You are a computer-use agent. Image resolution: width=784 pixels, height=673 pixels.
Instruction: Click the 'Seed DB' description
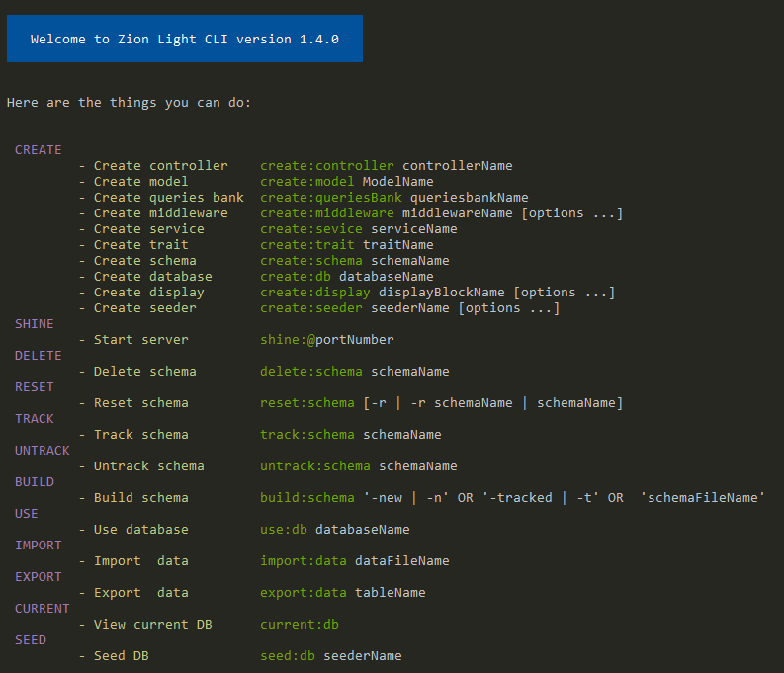coord(121,656)
